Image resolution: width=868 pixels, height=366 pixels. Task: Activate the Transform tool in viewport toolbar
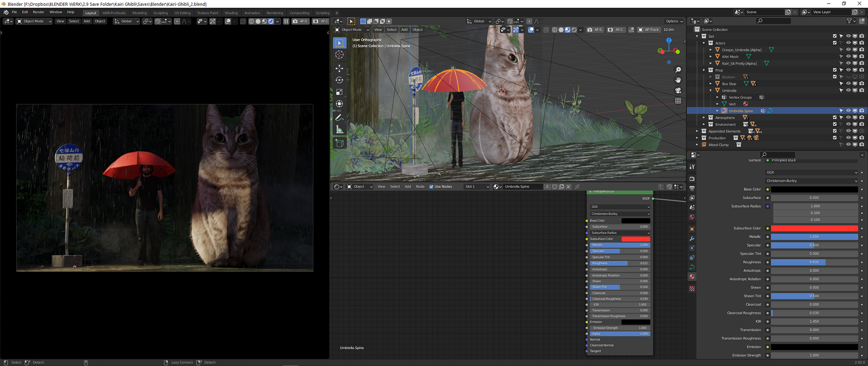pyautogui.click(x=339, y=103)
